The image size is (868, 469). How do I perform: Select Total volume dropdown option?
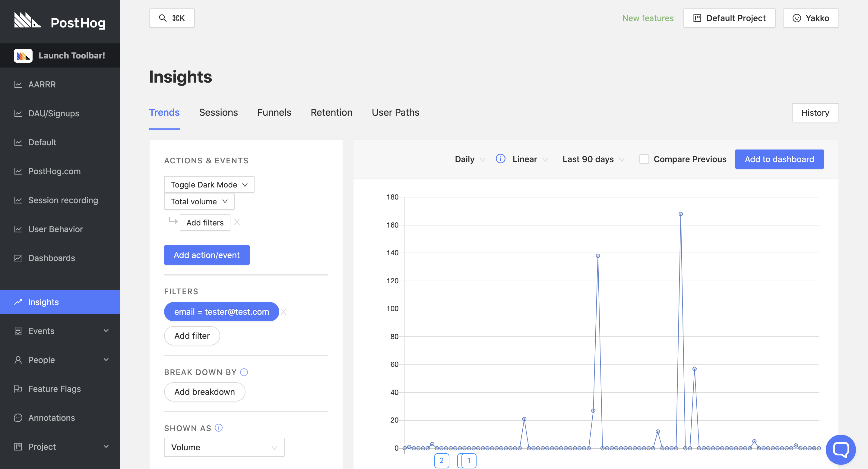tap(199, 201)
